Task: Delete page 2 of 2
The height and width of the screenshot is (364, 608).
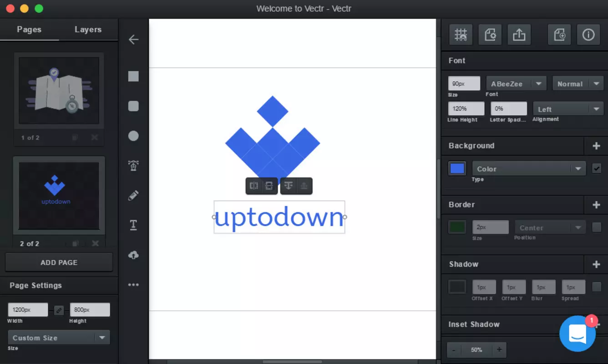Action: (95, 243)
